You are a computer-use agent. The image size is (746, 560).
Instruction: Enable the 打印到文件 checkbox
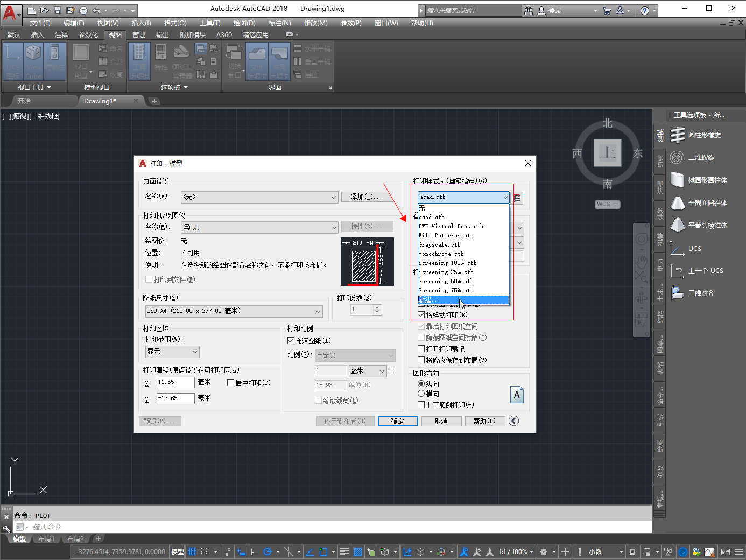[149, 279]
